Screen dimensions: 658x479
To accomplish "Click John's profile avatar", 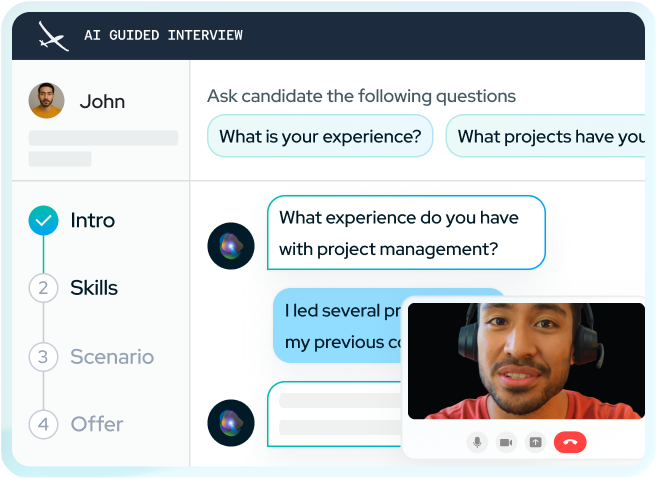I will point(46,101).
